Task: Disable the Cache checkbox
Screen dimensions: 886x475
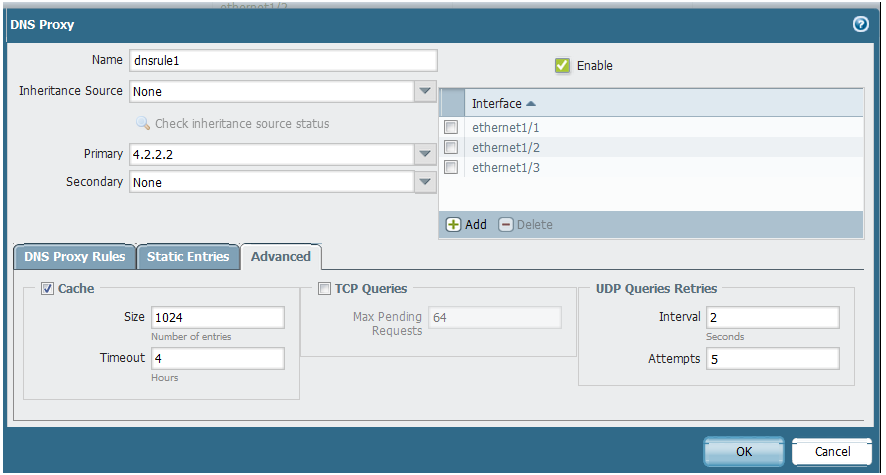Action: coord(48,289)
